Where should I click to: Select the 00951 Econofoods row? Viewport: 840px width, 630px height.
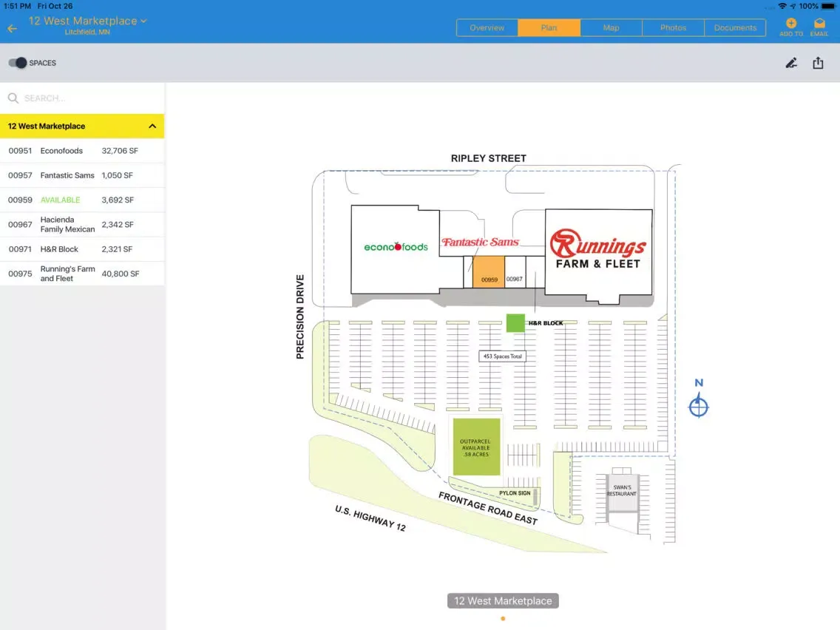coord(82,151)
